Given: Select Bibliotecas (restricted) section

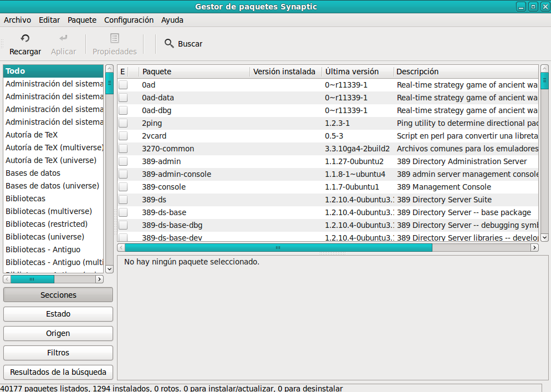Looking at the screenshot, I should 53,224.
